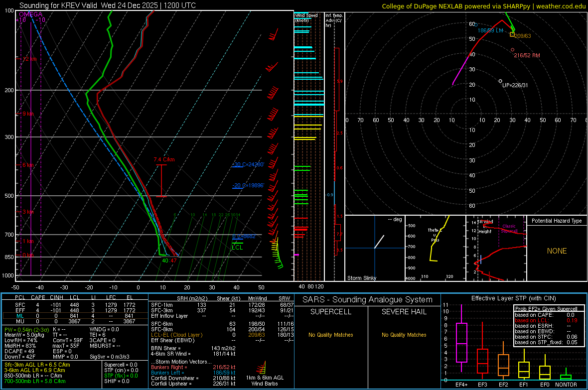Click the Sfc-3km AGL LR = 6.5 C/km line
588x390 pixels.
(x=37, y=365)
